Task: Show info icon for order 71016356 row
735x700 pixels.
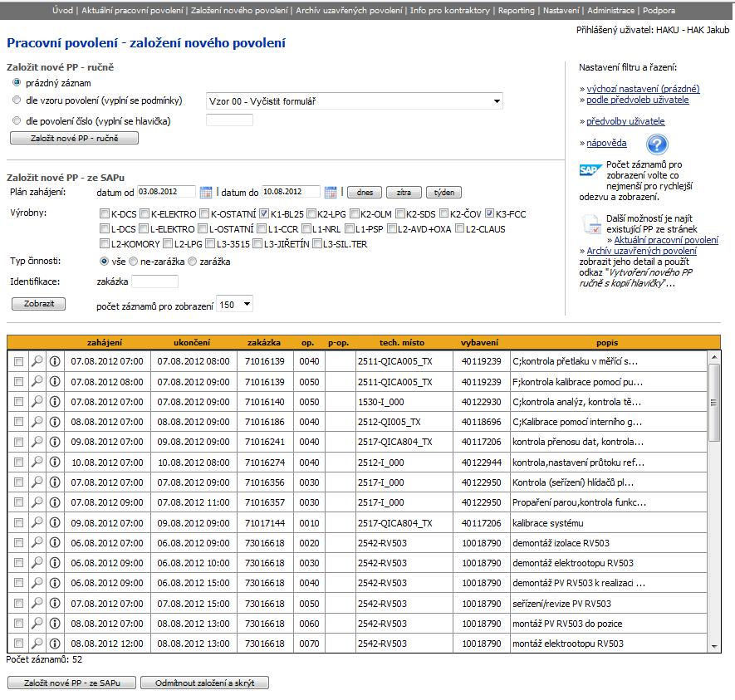Action: (55, 482)
